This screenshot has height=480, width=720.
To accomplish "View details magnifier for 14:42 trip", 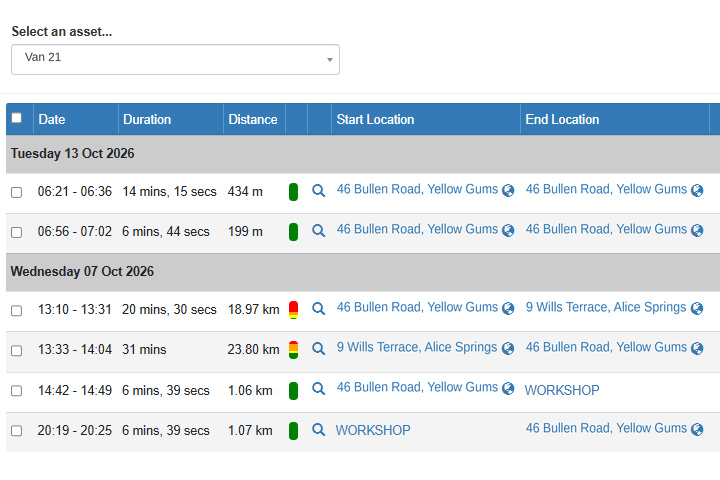I will coord(318,389).
